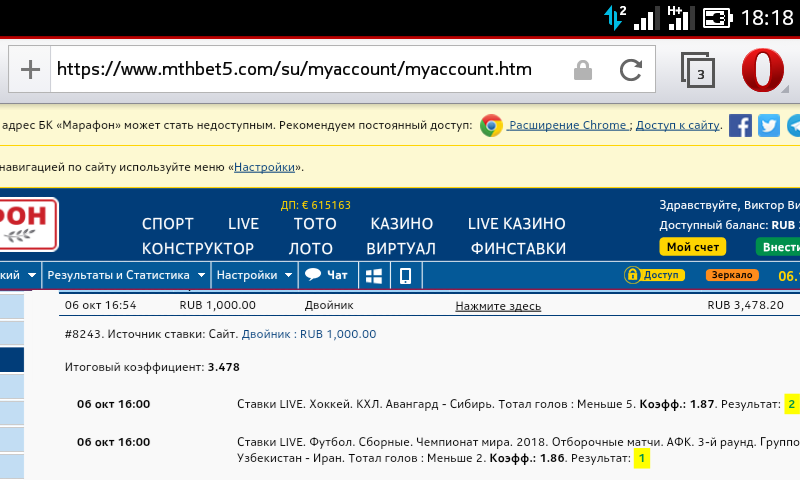
Task: Open the Windows app icon
Action: pyautogui.click(x=374, y=275)
